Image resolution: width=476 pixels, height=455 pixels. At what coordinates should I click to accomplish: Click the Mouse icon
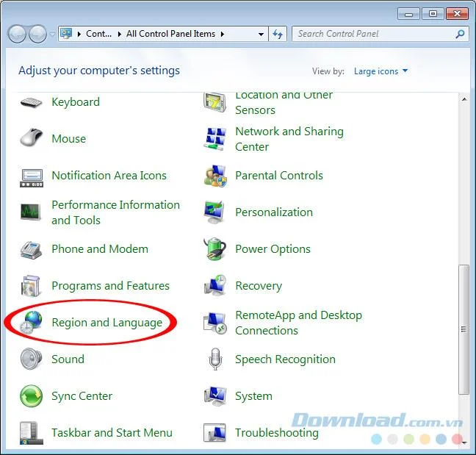click(32, 137)
